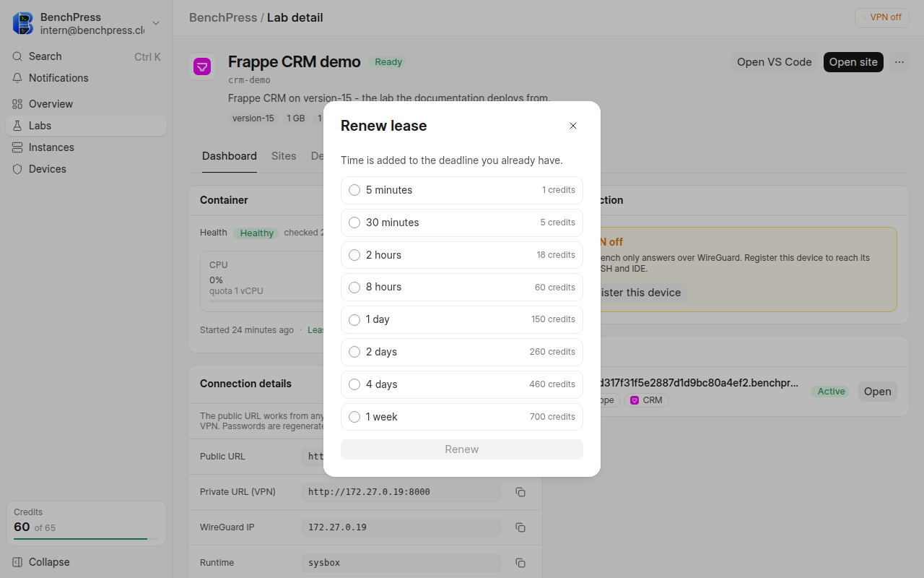Click the Started 24 minutes ago text

[x=247, y=330]
